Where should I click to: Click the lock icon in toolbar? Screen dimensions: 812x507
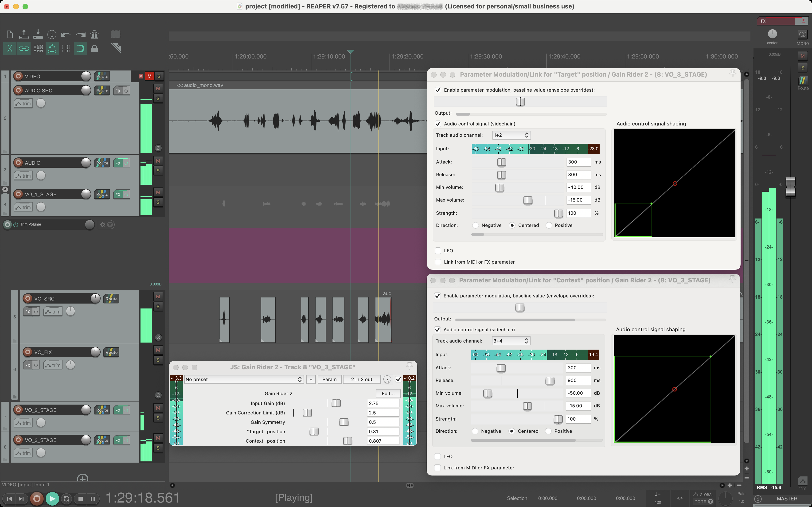94,49
